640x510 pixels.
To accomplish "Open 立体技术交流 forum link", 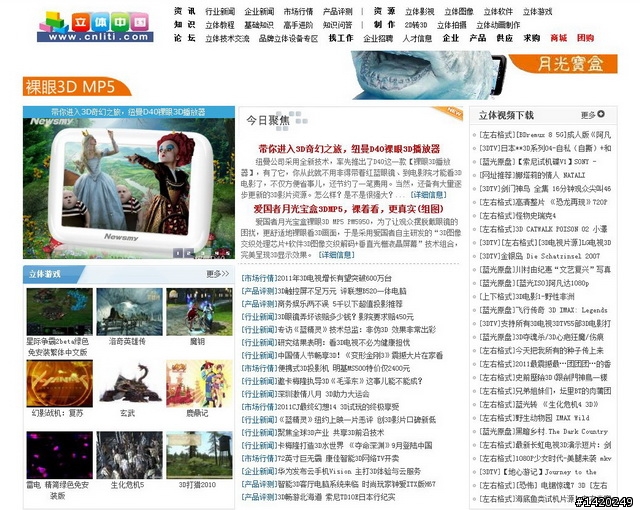I will pyautogui.click(x=227, y=38).
